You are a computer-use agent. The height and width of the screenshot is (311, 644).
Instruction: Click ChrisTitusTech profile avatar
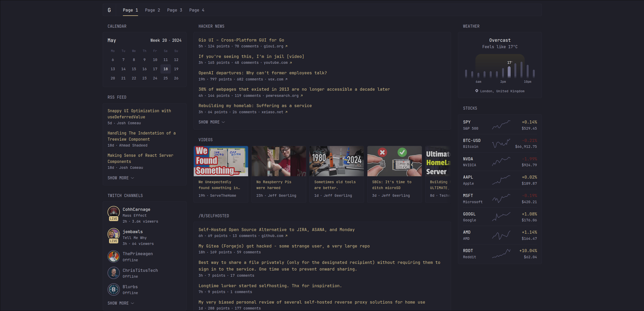(x=113, y=273)
